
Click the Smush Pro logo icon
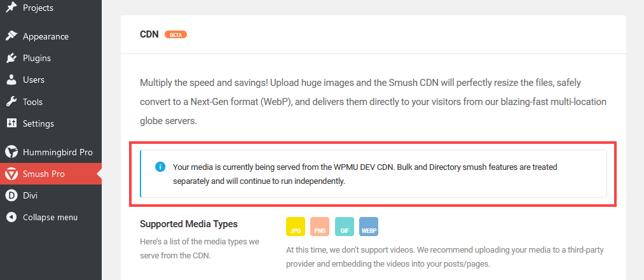(11, 174)
